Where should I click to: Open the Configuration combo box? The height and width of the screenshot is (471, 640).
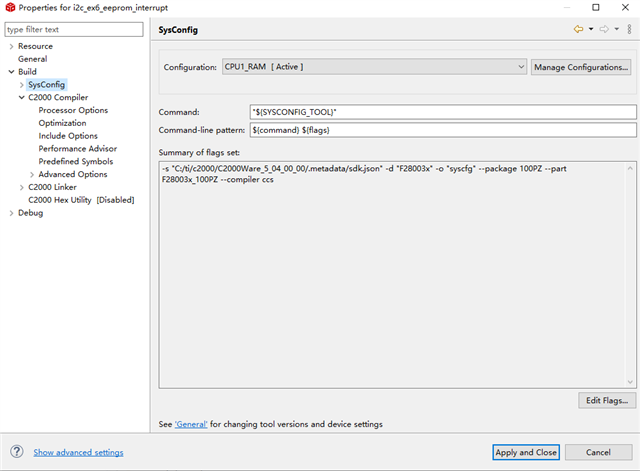point(374,67)
